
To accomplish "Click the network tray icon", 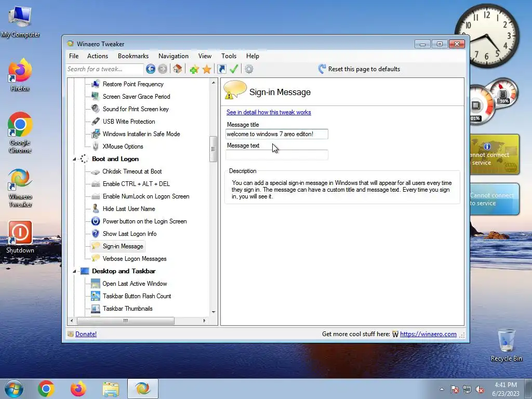I will [x=467, y=390].
